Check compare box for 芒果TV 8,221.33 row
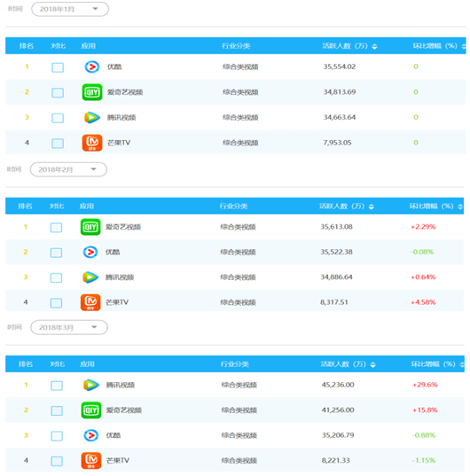Viewport: 470px width, 476px height. (x=57, y=461)
